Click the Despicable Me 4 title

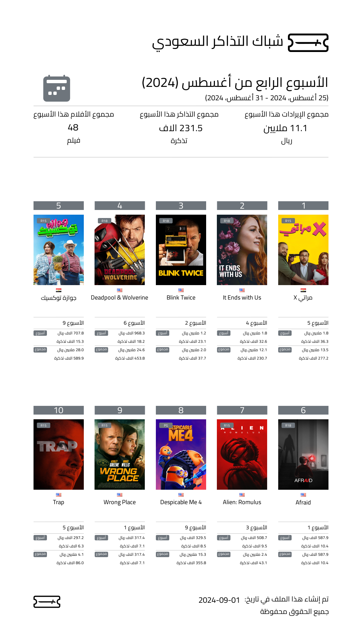[181, 502]
